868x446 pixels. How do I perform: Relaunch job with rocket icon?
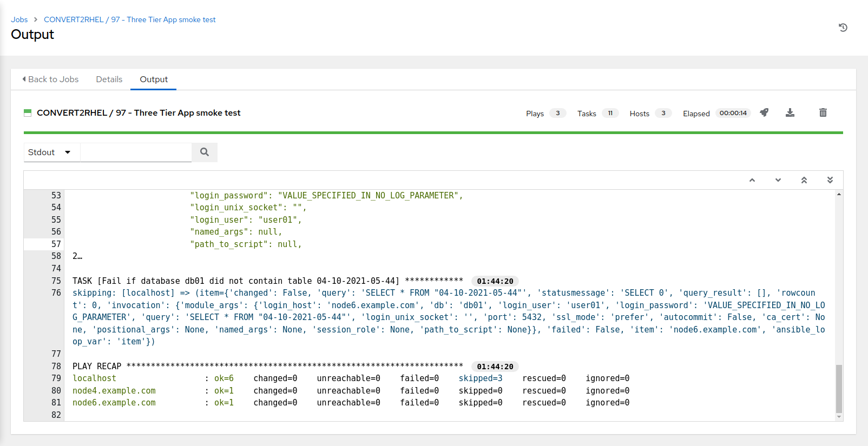[x=764, y=112]
